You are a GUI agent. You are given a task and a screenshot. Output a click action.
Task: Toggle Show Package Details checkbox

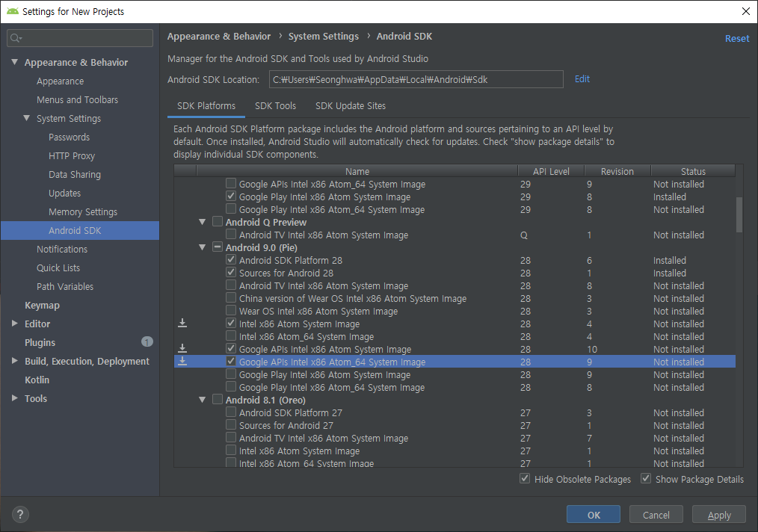tap(646, 478)
